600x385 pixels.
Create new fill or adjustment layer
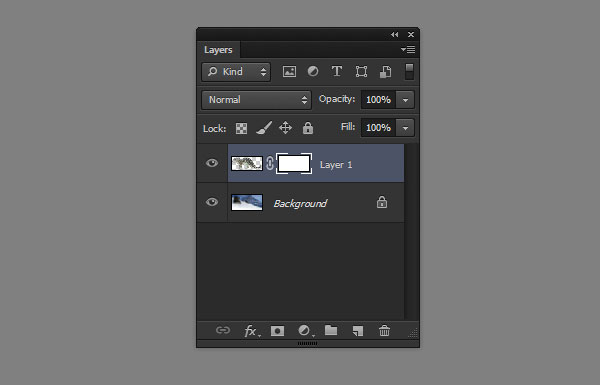(306, 331)
